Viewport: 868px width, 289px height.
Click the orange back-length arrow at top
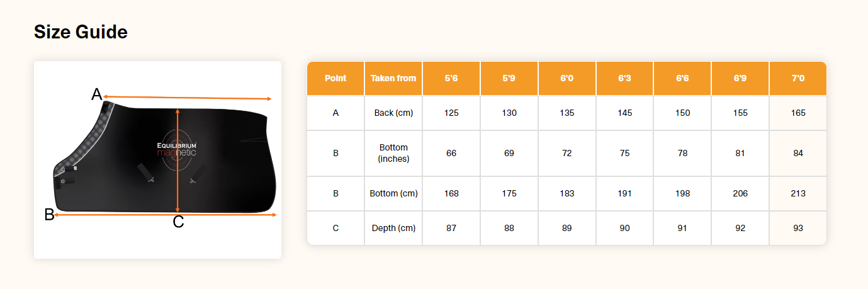pyautogui.click(x=188, y=98)
